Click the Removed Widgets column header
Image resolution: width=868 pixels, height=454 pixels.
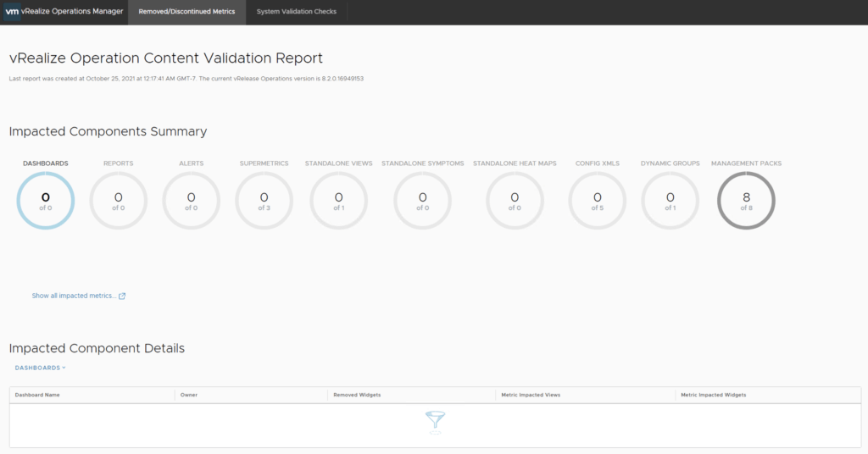(x=357, y=395)
